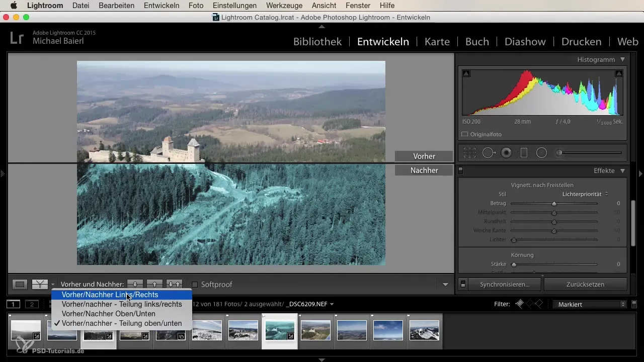Viewport: 644px width, 362px height.
Task: Open the Hilfe menu
Action: point(387,6)
